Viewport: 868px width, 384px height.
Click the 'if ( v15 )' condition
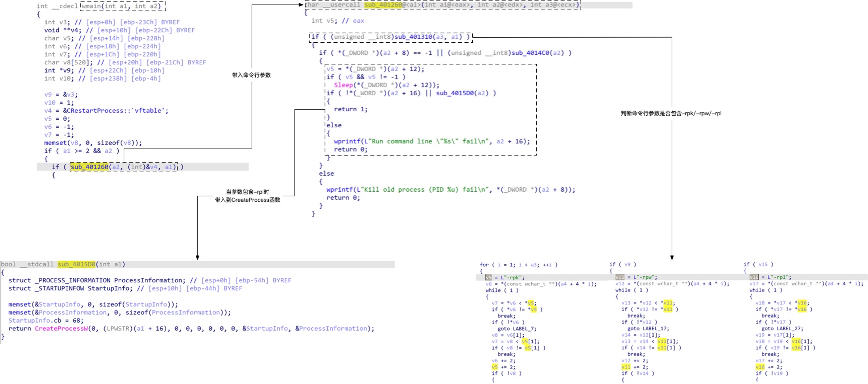(x=759, y=264)
